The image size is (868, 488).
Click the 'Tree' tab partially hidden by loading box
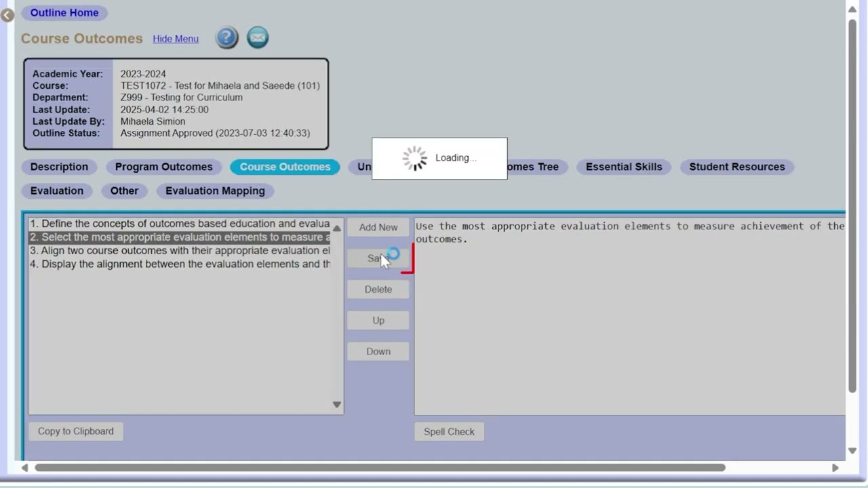[538, 167]
